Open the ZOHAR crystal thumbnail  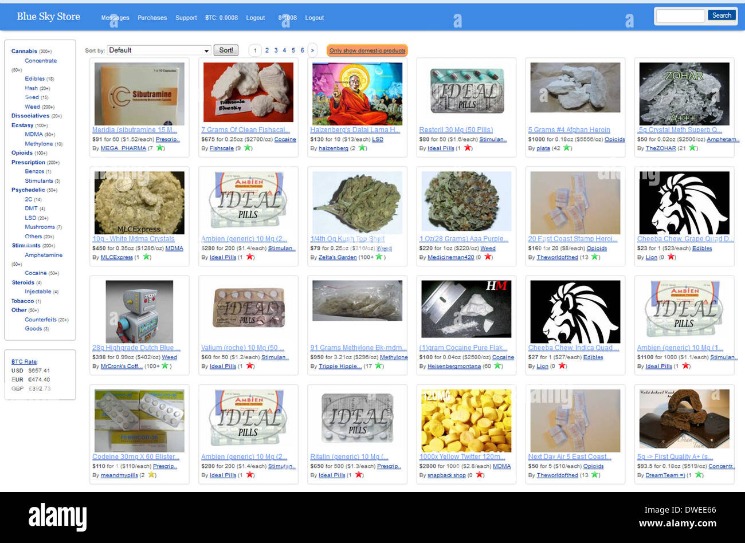pyautogui.click(x=684, y=94)
